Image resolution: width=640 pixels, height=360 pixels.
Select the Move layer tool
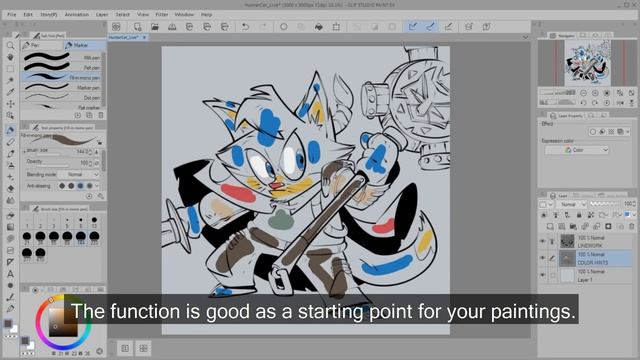(11, 104)
